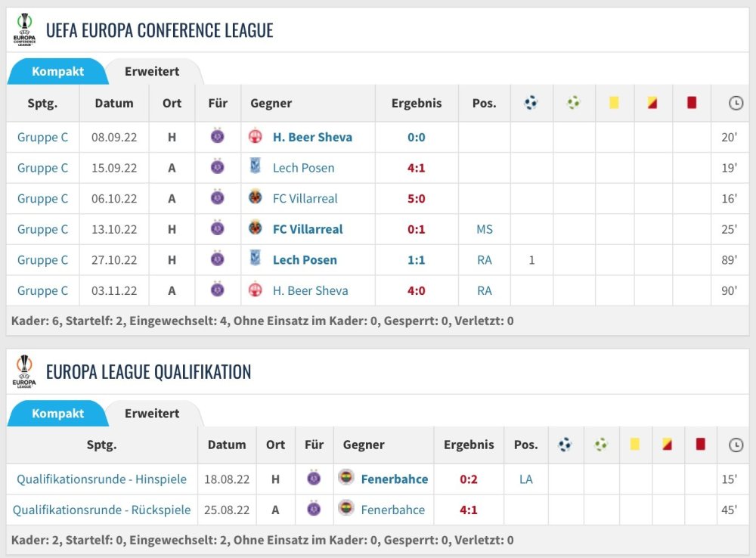The image size is (756, 558).
Task: Switch to Erweitert tab in Conference League section
Action: [x=152, y=72]
